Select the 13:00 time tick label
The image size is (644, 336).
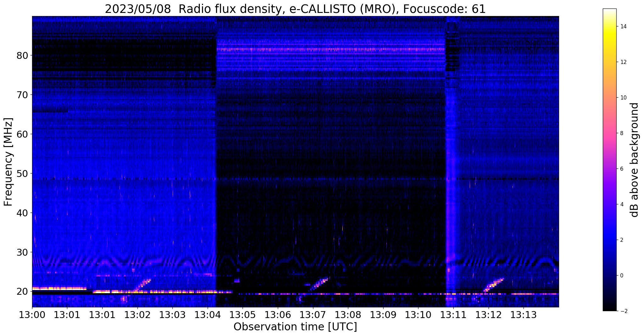click(x=32, y=315)
